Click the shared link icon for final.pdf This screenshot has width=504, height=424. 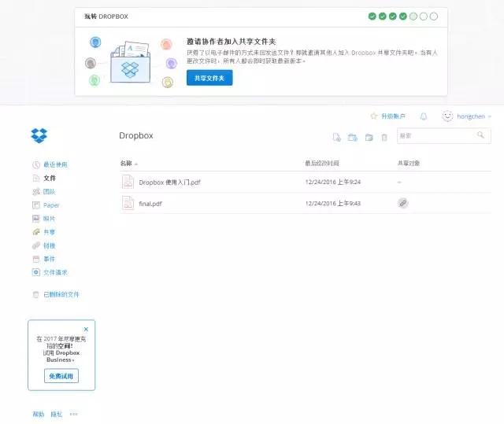click(x=402, y=203)
